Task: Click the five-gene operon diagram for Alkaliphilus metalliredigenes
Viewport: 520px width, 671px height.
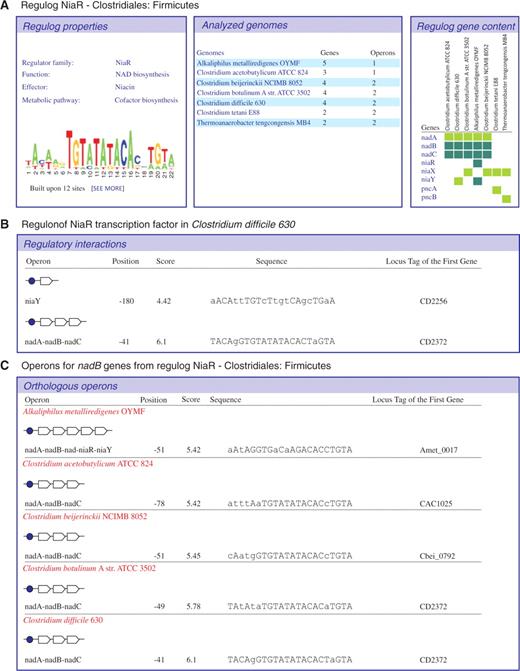Action: 68,431
